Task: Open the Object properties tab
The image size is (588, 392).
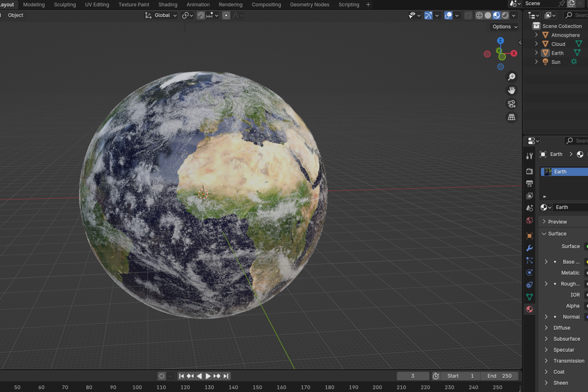Action: point(529,236)
